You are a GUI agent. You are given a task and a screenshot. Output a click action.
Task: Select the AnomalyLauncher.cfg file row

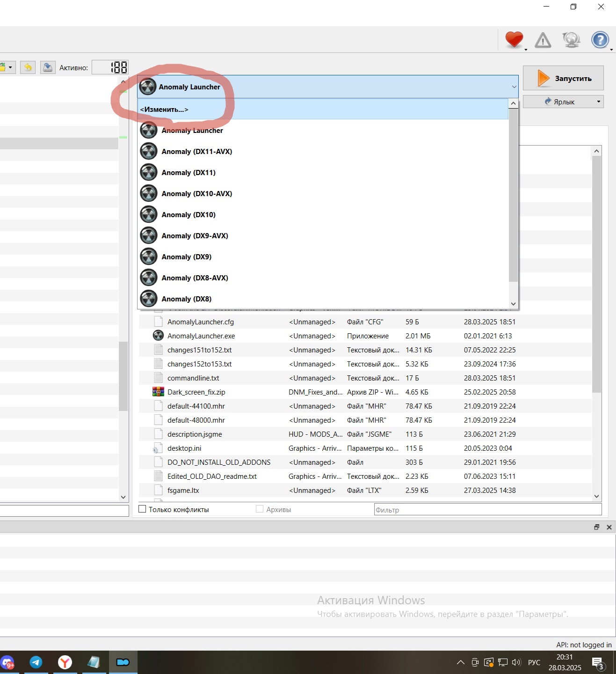(x=365, y=322)
